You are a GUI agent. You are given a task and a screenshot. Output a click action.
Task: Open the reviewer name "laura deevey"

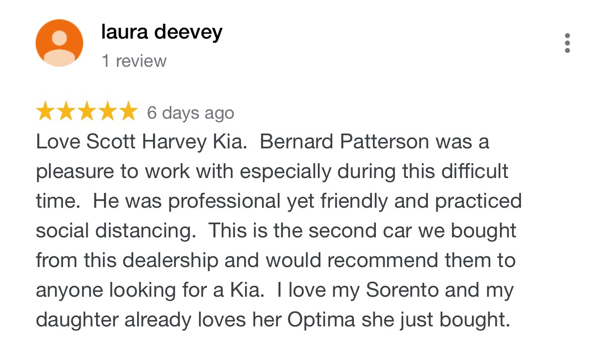click(162, 33)
